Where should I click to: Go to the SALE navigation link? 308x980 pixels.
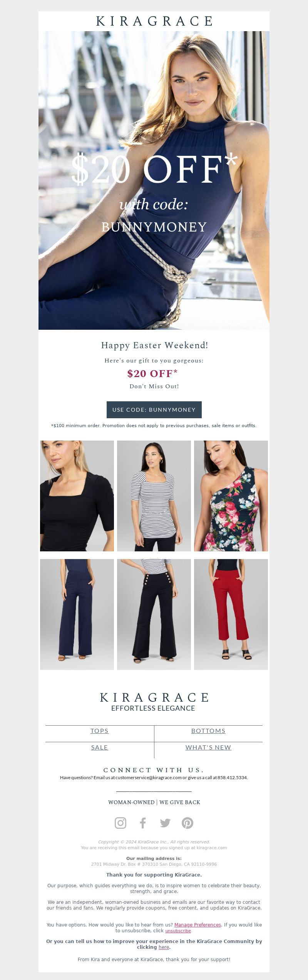(99, 747)
